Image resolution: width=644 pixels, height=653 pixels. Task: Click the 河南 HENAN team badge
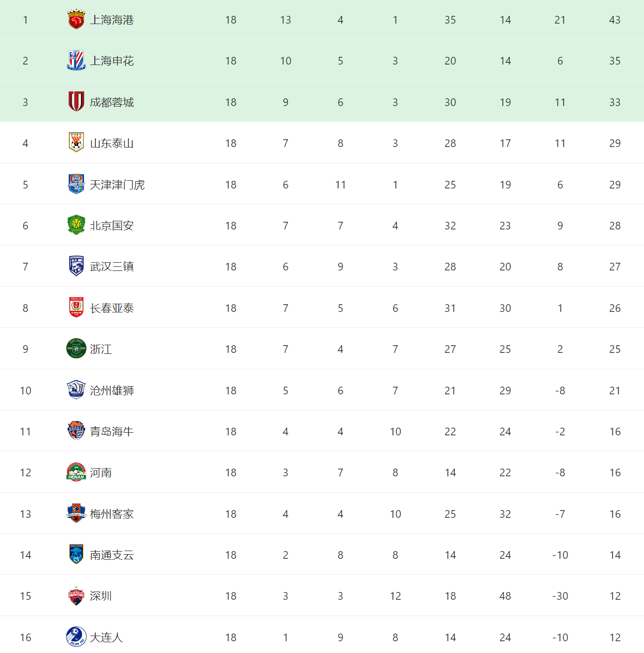click(76, 472)
